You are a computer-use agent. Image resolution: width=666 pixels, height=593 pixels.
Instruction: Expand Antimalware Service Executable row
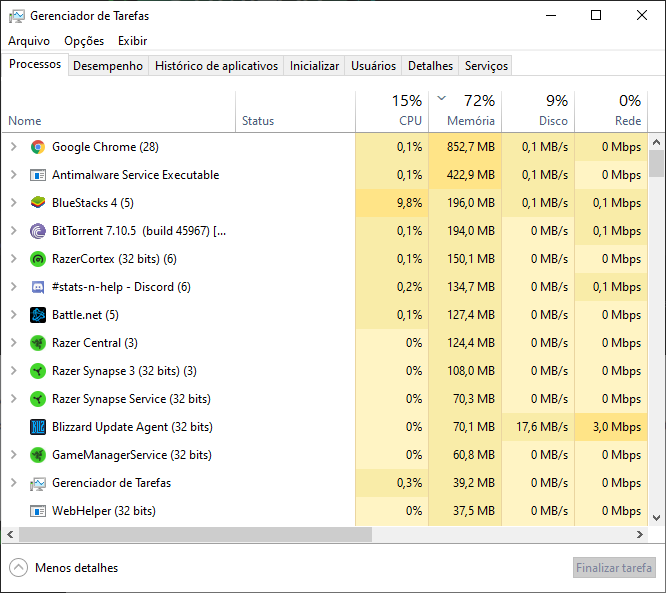(x=14, y=175)
